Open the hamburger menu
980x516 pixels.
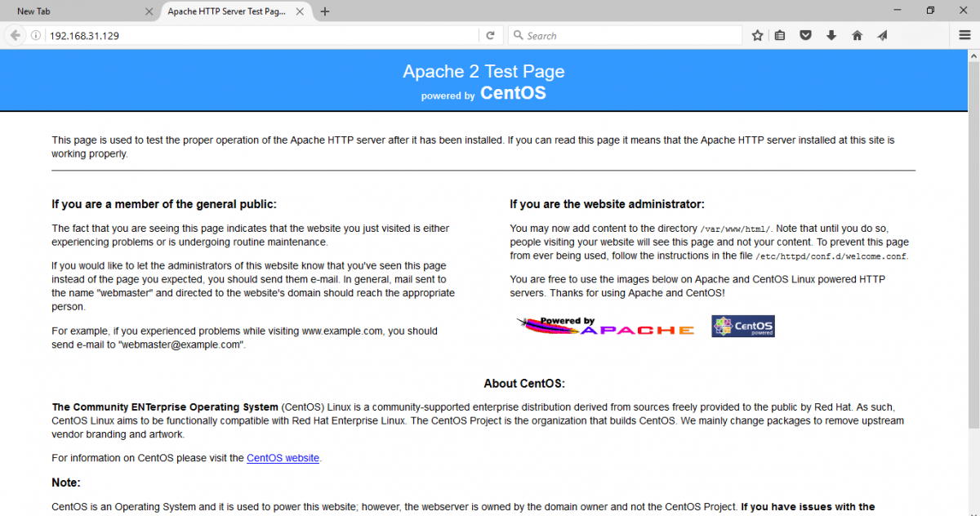(964, 36)
